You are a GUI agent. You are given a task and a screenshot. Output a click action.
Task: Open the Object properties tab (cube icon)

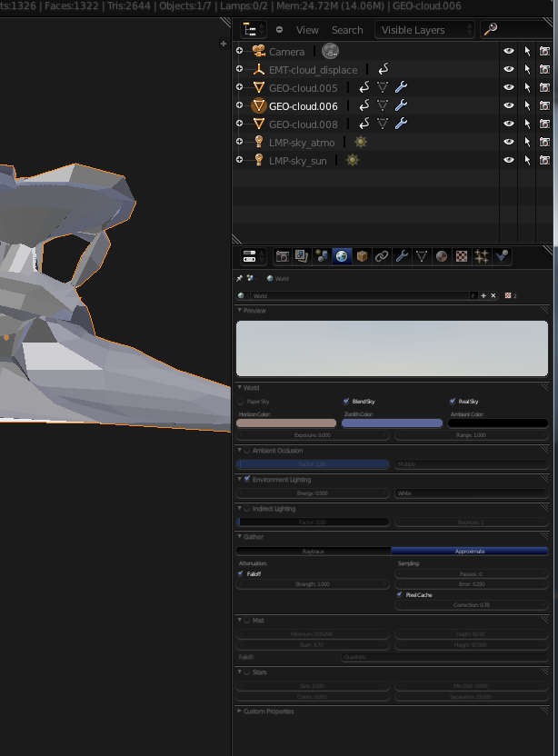(362, 256)
